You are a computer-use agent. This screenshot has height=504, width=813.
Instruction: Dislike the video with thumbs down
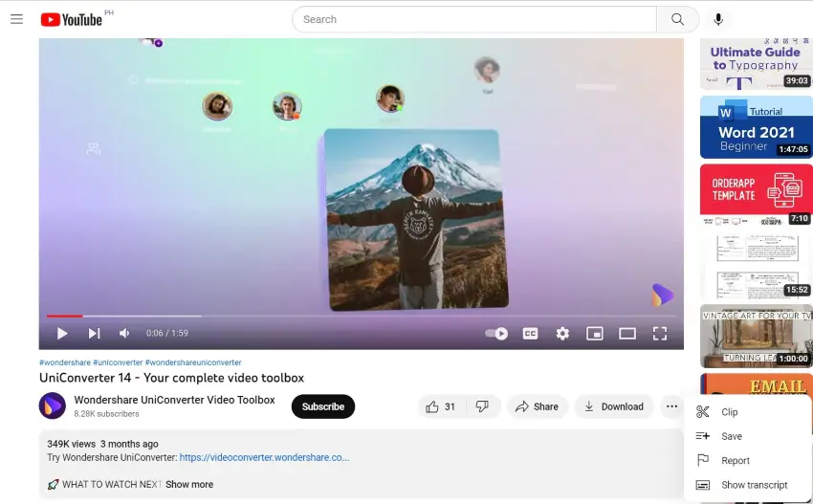click(x=483, y=406)
